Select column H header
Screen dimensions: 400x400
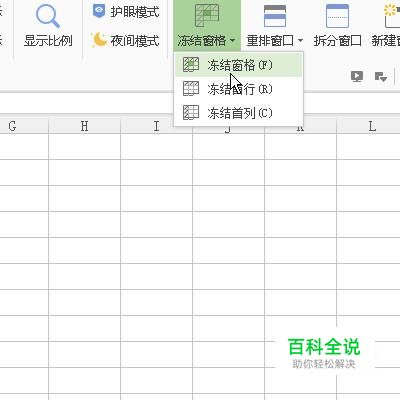[x=84, y=126]
